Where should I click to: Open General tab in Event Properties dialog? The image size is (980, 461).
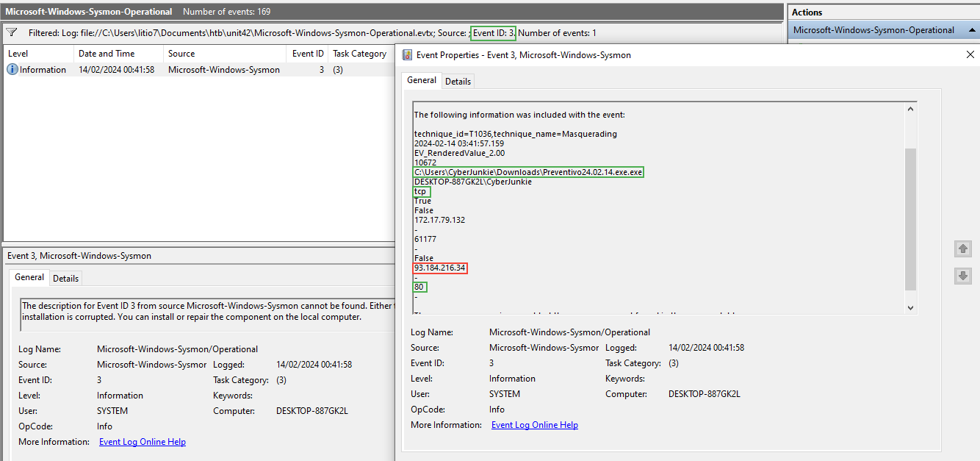pyautogui.click(x=422, y=80)
